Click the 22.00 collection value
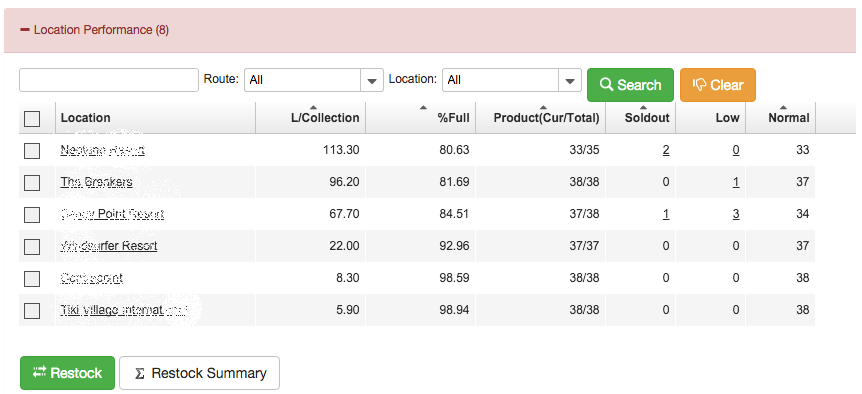This screenshot has width=862, height=394. [x=344, y=246]
